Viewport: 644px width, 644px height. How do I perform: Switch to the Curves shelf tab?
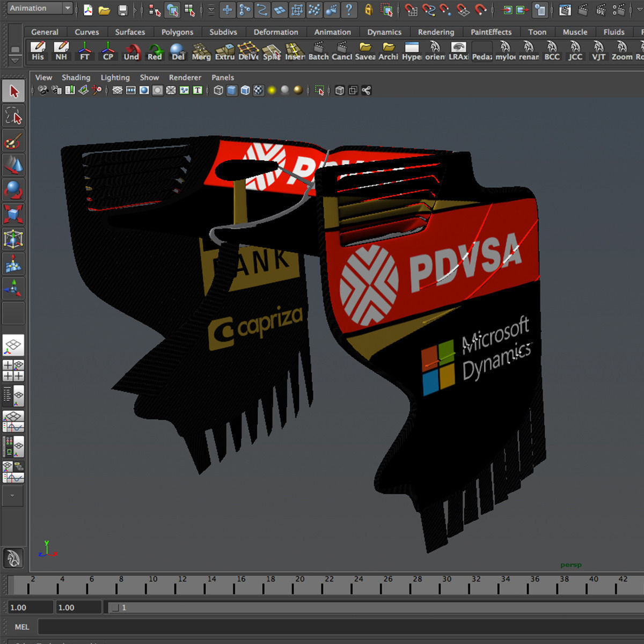[86, 32]
